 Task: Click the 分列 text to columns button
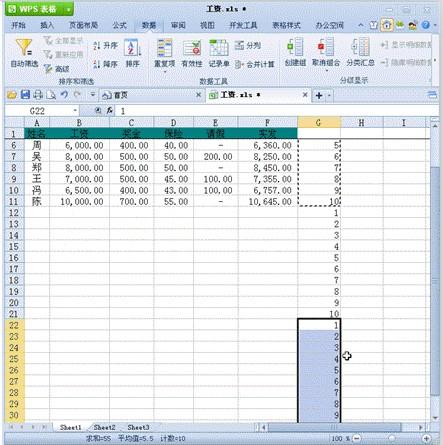point(248,45)
